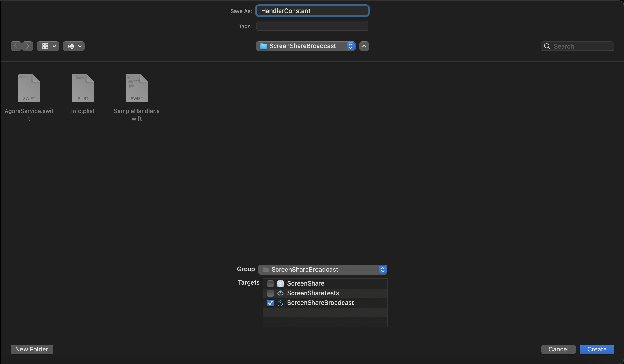The height and width of the screenshot is (364, 624).
Task: Click the Info.plist file name
Action: pos(83,111)
